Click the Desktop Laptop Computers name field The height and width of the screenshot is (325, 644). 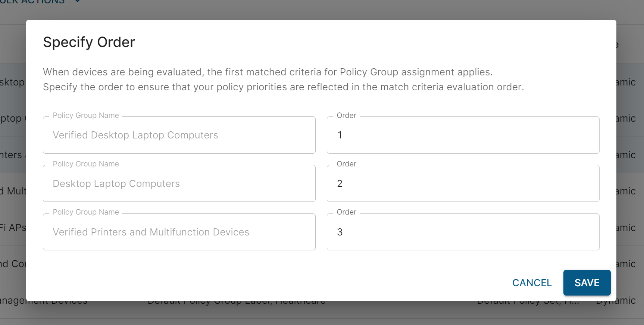point(179,184)
